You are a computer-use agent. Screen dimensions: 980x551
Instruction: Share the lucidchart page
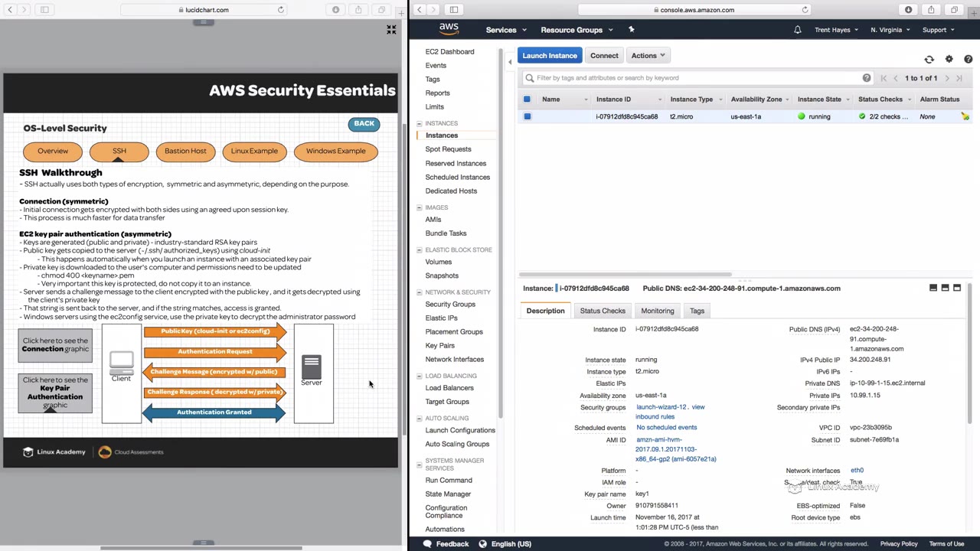[358, 10]
